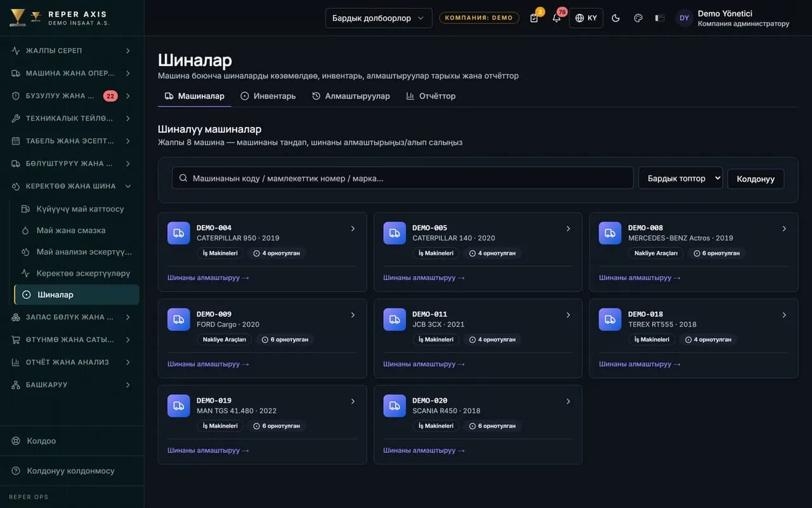
Task: Open DEMO-011 using its arrow chevron
Action: [x=568, y=315]
